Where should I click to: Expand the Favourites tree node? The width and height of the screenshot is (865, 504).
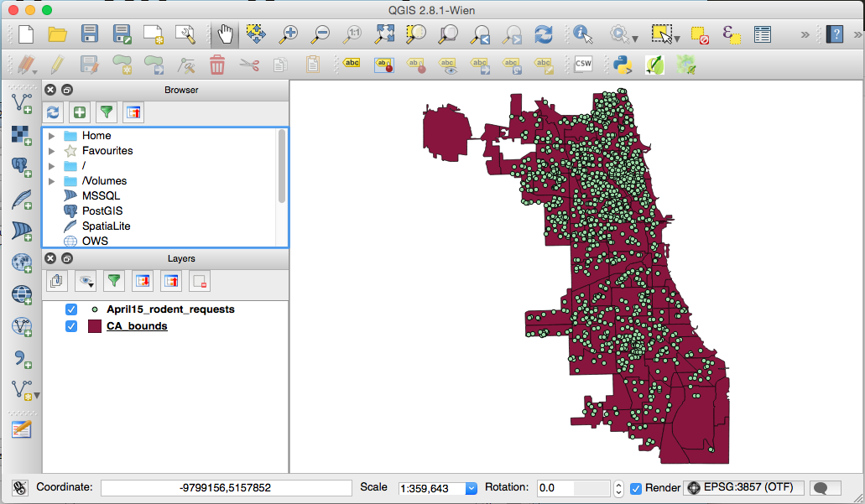(x=52, y=151)
